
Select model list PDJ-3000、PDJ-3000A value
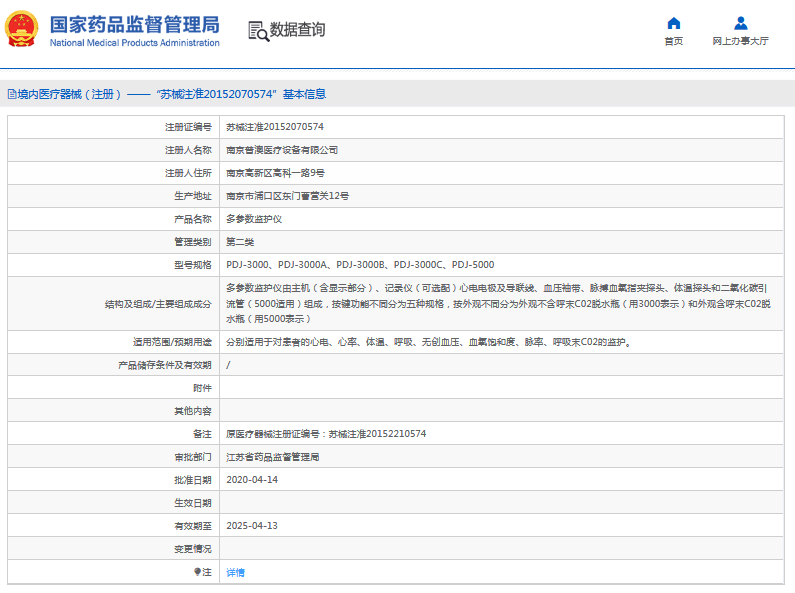point(360,265)
